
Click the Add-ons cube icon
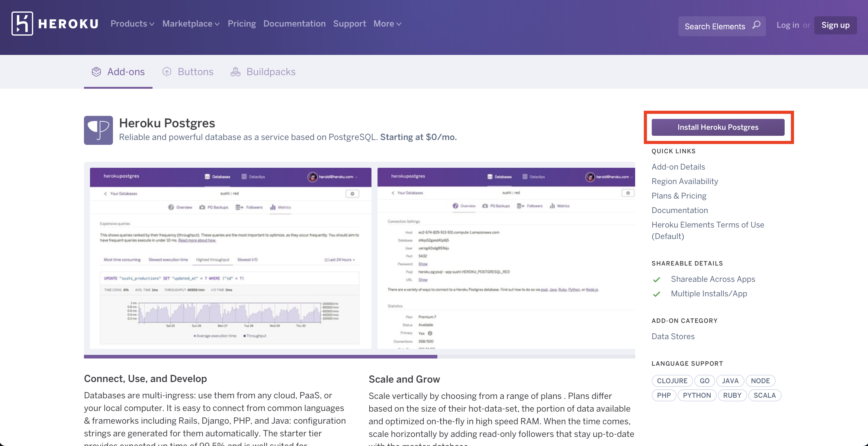coord(96,72)
